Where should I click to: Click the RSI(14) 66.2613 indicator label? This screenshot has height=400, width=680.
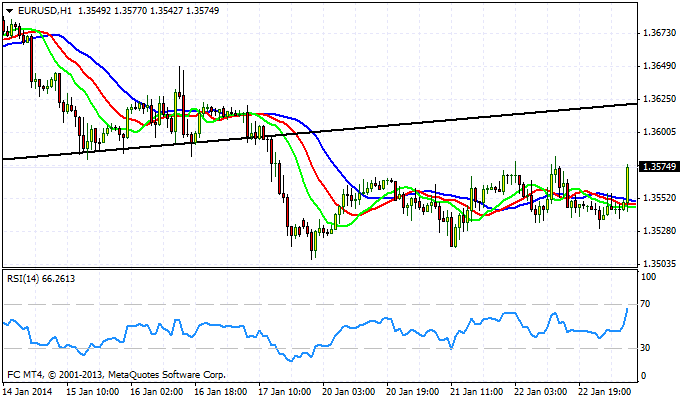pos(41,279)
